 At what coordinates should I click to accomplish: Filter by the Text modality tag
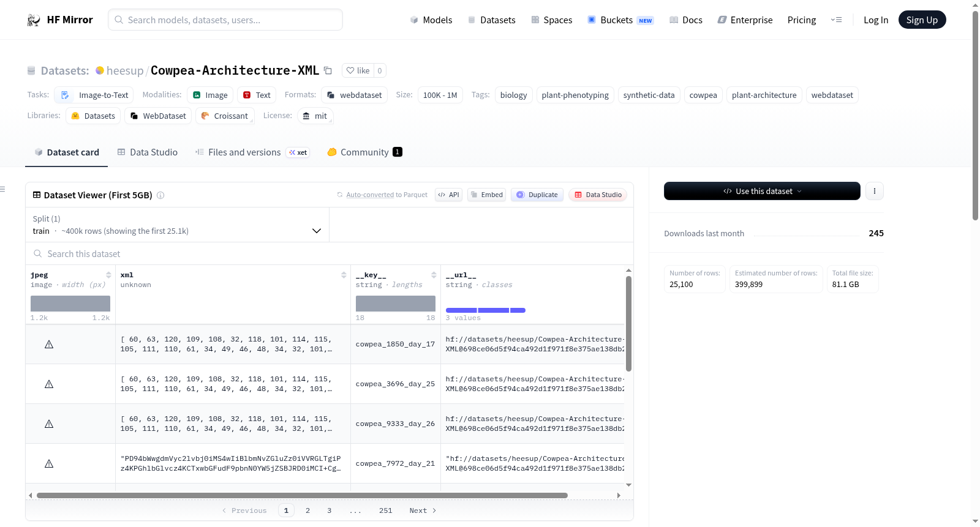click(x=257, y=95)
